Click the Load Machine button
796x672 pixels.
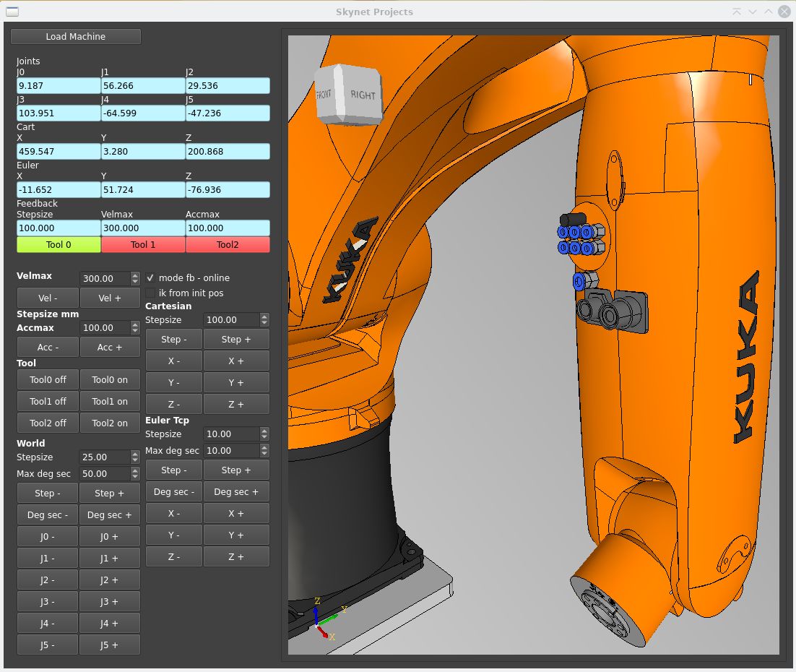click(x=76, y=37)
